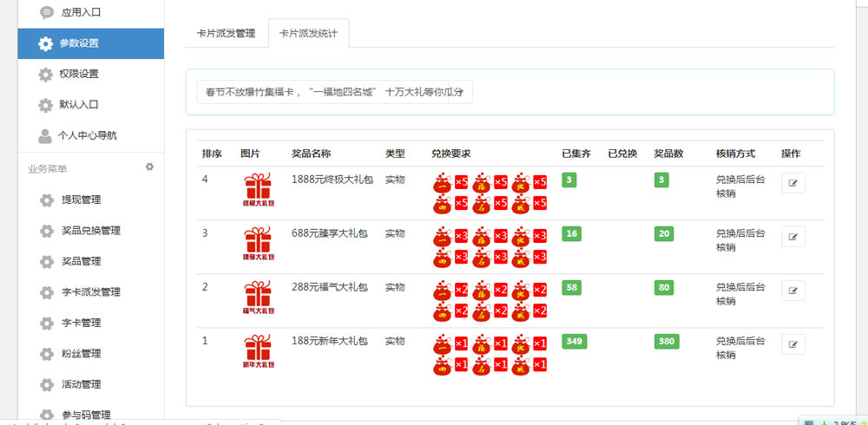Click the edit icon for 688元臻享大礼包
Screen dimensions: 868x425
[792, 237]
